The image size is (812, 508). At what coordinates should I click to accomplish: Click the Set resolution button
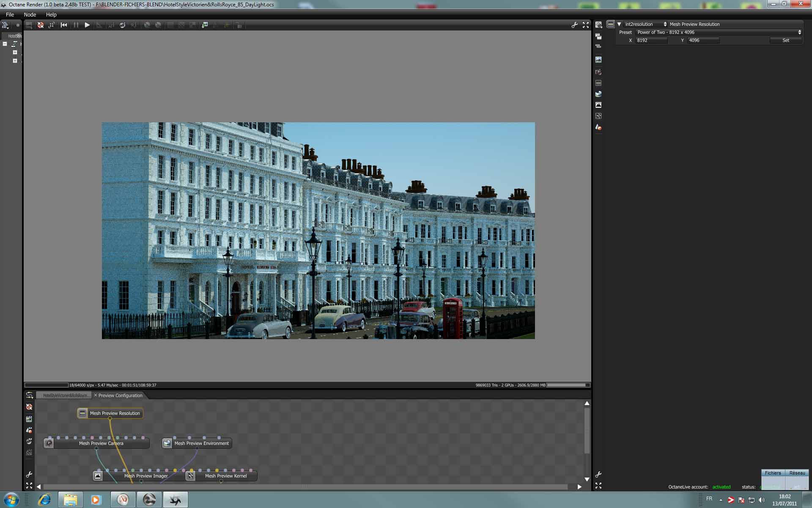tap(785, 41)
